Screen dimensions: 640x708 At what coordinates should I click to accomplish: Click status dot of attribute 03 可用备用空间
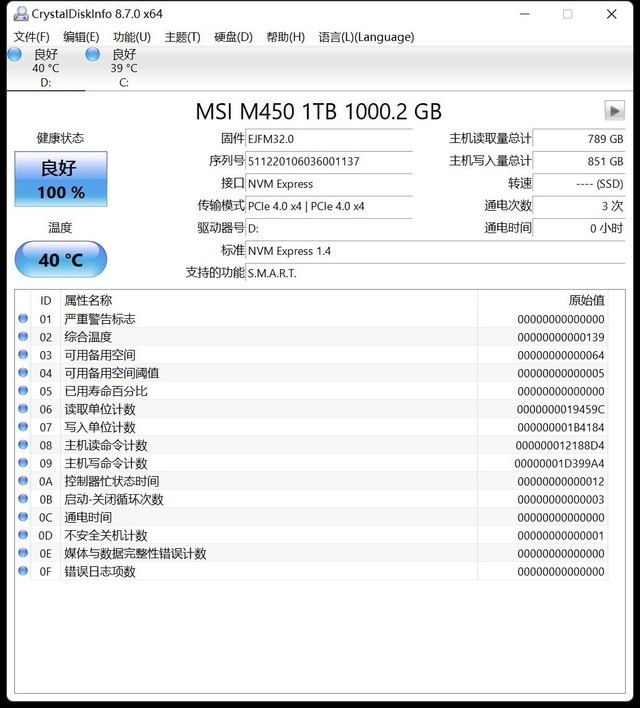point(23,355)
